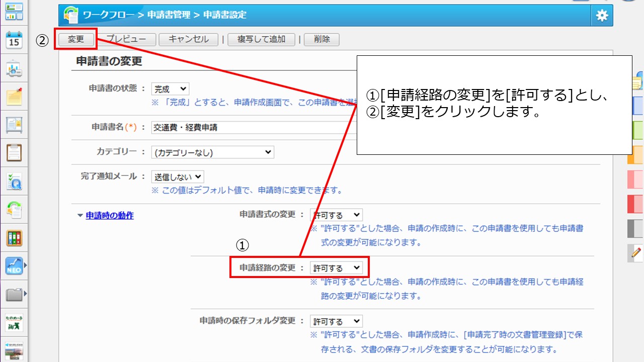Viewport: 644px width, 362px height.
Task: Click the 変更 button
Action: click(x=76, y=40)
